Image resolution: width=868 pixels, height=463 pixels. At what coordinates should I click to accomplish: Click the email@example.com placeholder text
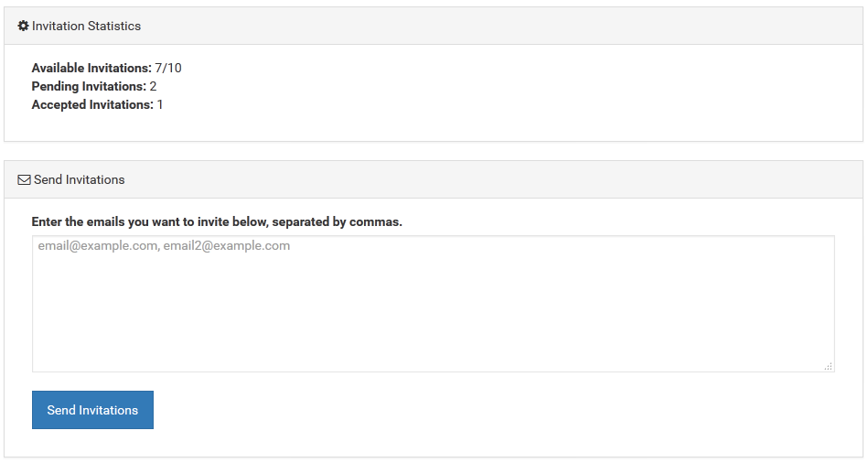(x=98, y=246)
